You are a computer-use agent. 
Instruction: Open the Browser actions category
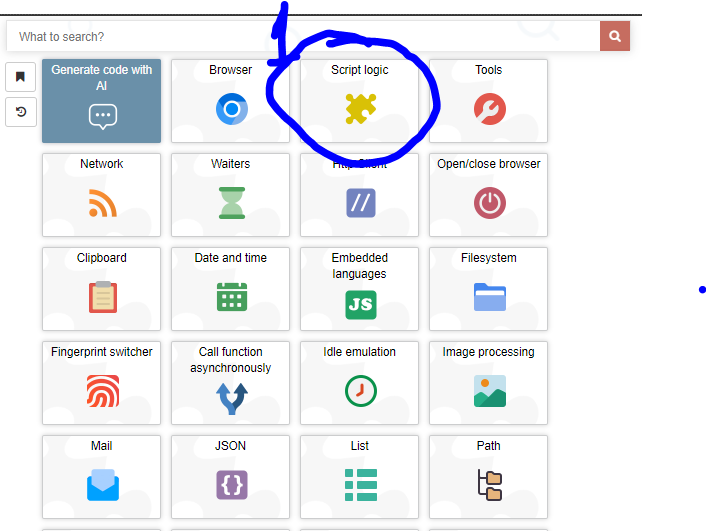point(231,101)
